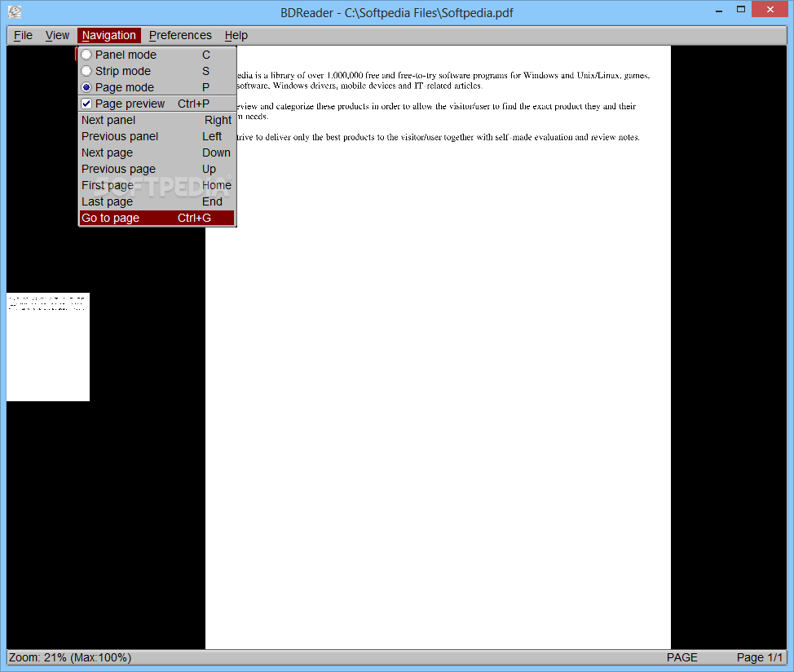Choose Previous panel from the menu
The width and height of the screenshot is (794, 672).
157,136
